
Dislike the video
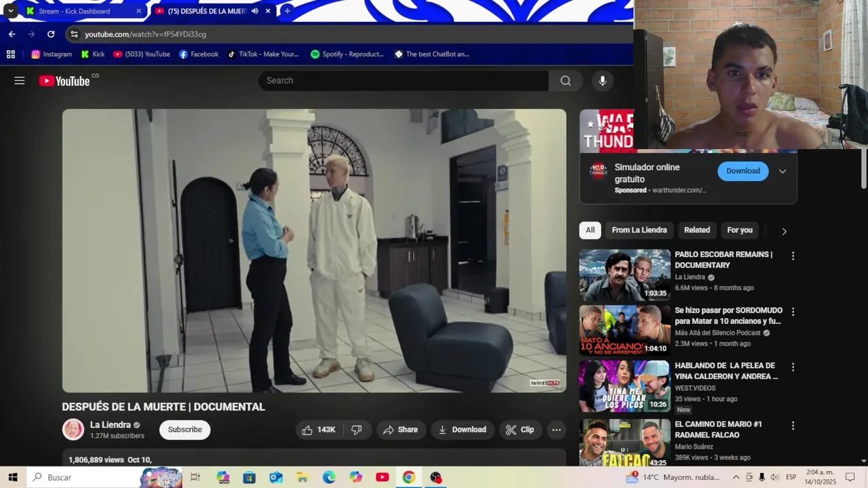[x=357, y=430]
